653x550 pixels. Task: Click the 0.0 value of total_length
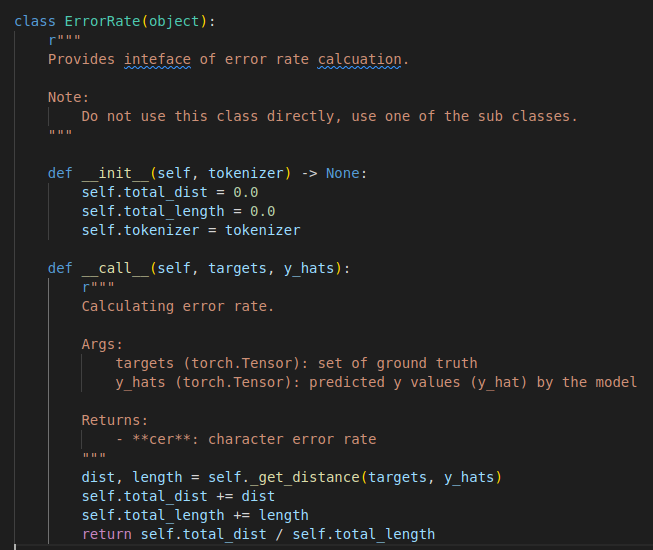coord(262,212)
